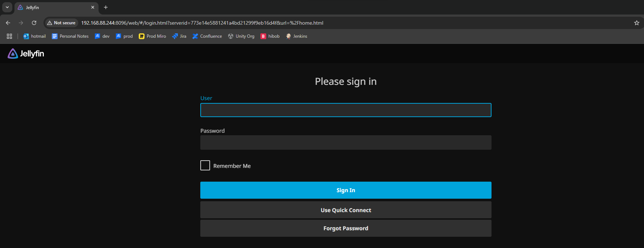Go back to the previous page
Image resolution: width=644 pixels, height=248 pixels.
8,23
